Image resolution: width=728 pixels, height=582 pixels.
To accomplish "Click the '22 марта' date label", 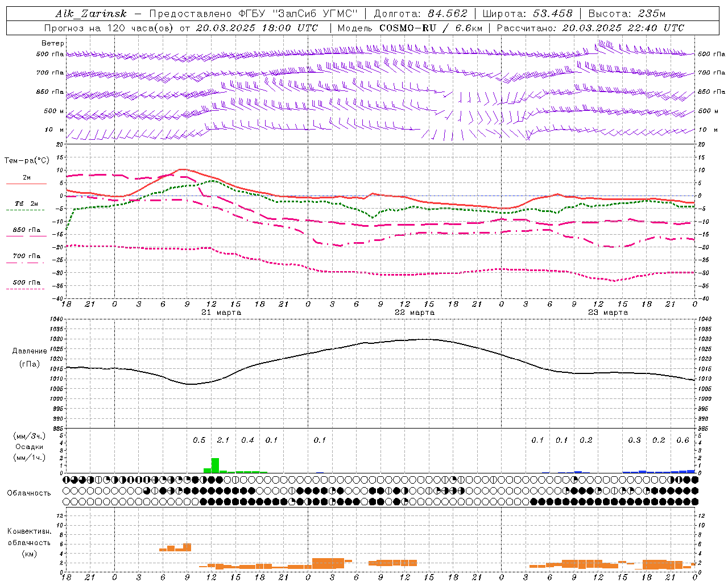I will click(415, 313).
